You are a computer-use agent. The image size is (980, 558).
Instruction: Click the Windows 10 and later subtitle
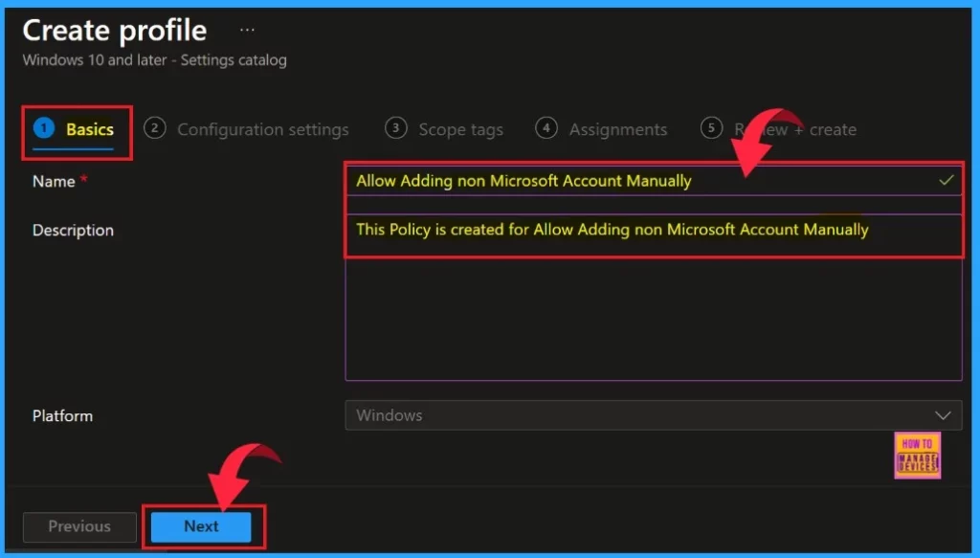point(155,60)
